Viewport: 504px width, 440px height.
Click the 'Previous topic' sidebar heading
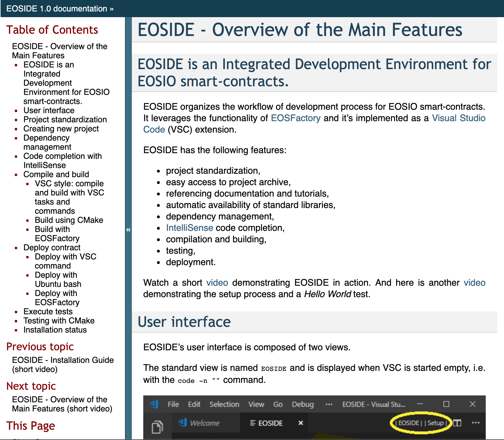[40, 347]
